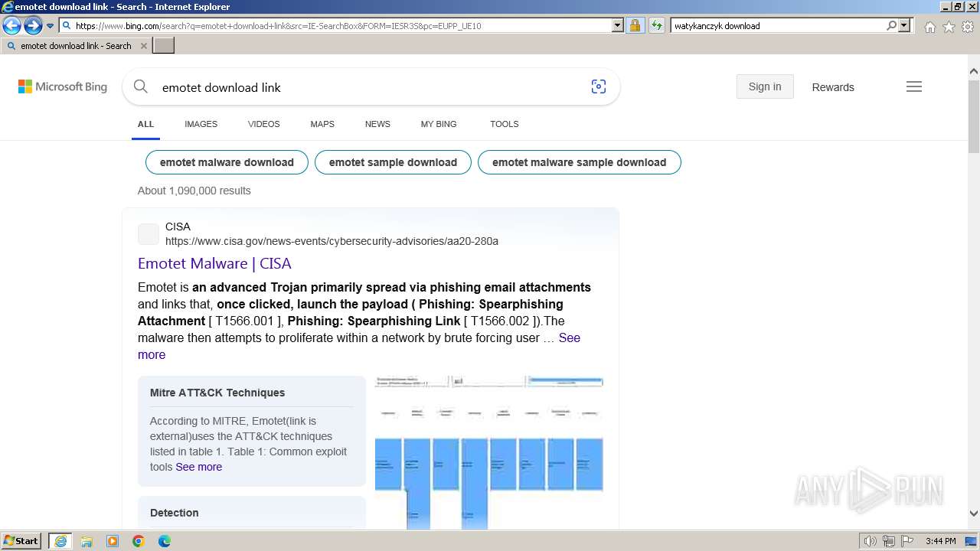980x551 pixels.
Task: Go to the IE Home icon
Action: 929,27
